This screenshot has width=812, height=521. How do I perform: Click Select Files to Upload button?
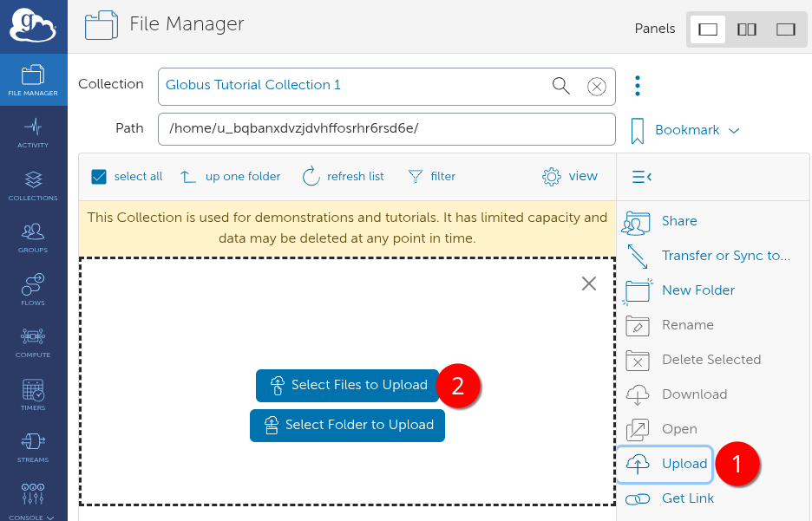[348, 385]
